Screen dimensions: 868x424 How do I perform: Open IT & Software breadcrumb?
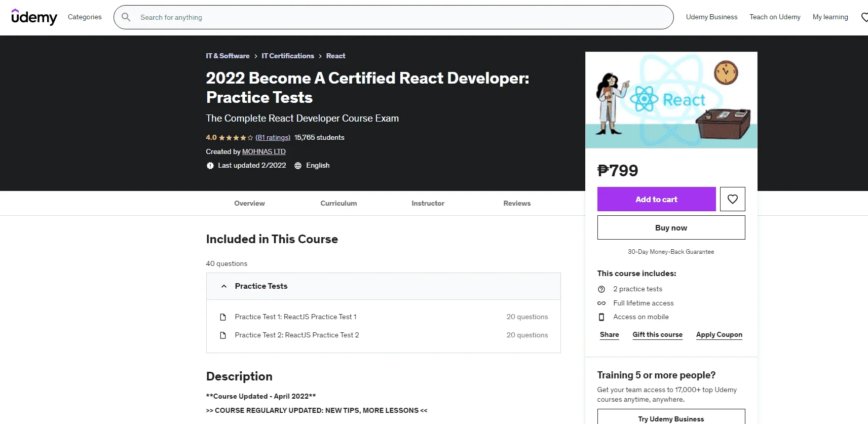coord(228,56)
